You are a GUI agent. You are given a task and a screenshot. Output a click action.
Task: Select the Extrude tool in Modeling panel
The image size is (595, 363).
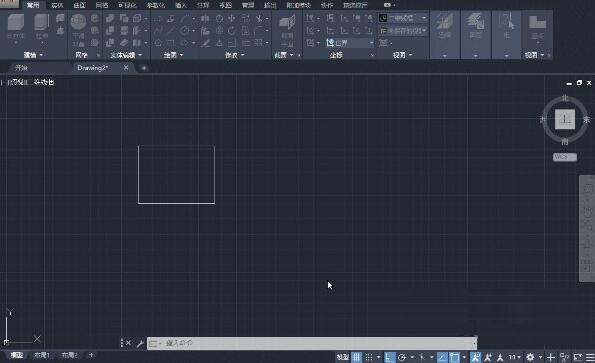42,23
